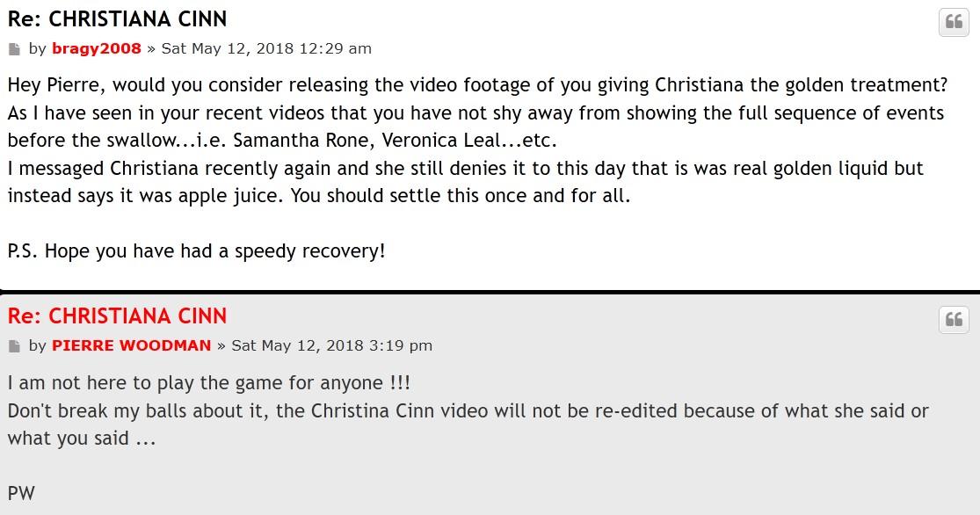The width and height of the screenshot is (980, 515).
Task: Click the 'Hey Pierre, would you consider' line
Action: point(477,85)
